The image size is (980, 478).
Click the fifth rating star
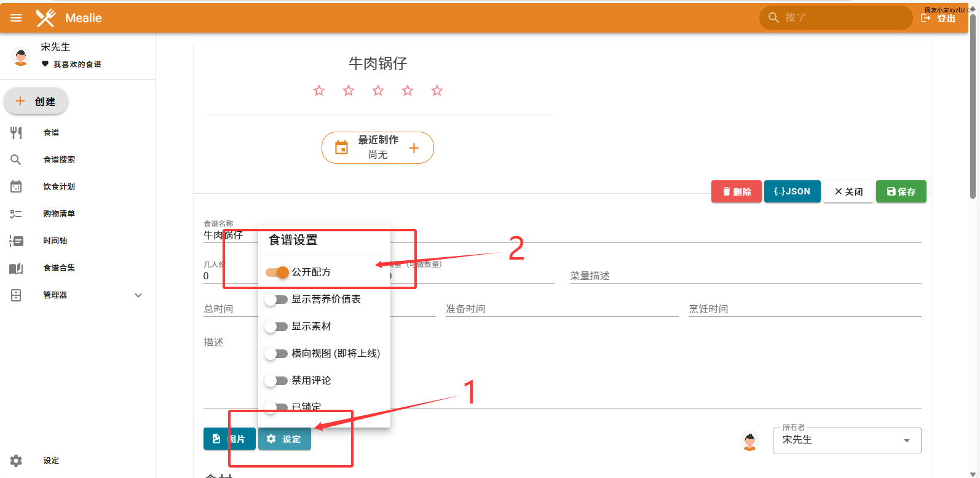point(437,91)
